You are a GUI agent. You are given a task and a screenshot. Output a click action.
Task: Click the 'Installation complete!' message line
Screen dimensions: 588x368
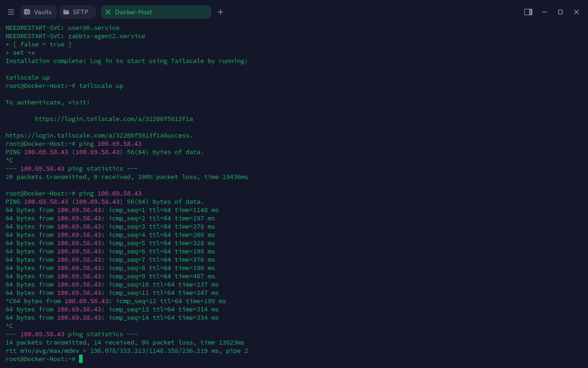(126, 61)
